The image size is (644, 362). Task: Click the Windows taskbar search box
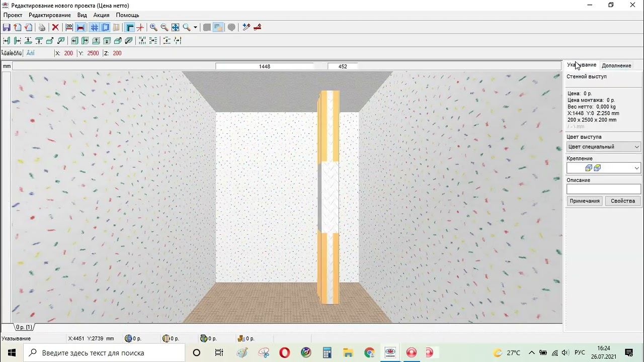coord(105,352)
